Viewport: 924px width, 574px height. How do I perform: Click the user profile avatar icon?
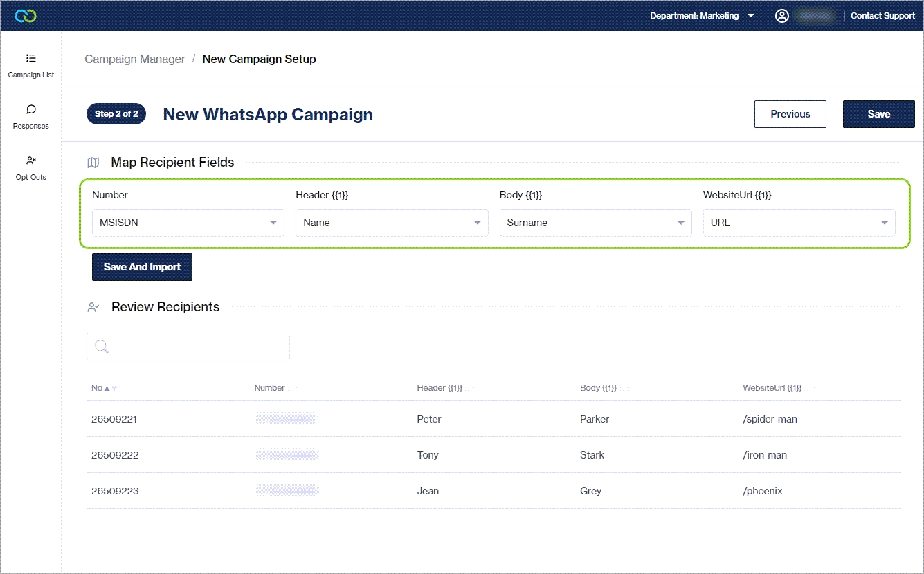[x=782, y=16]
